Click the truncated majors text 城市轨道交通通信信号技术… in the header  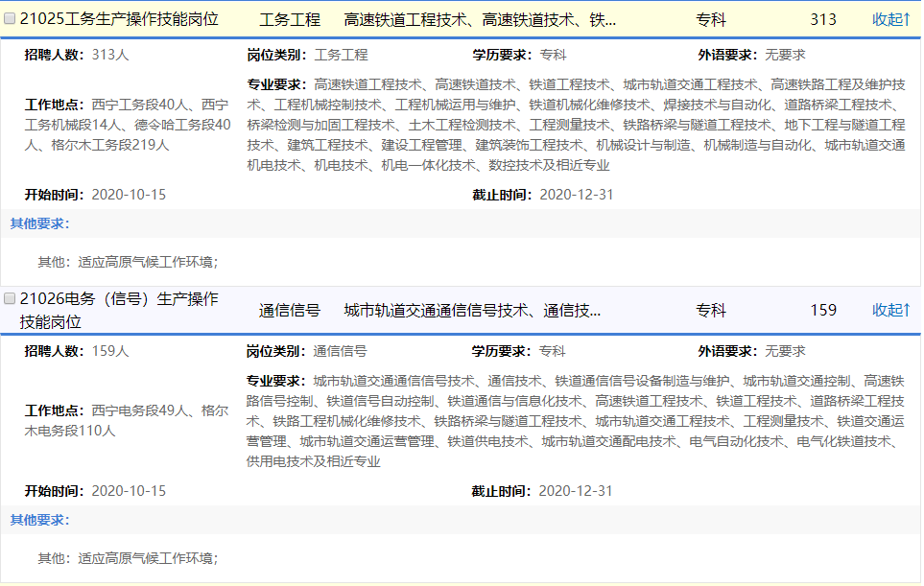(472, 310)
